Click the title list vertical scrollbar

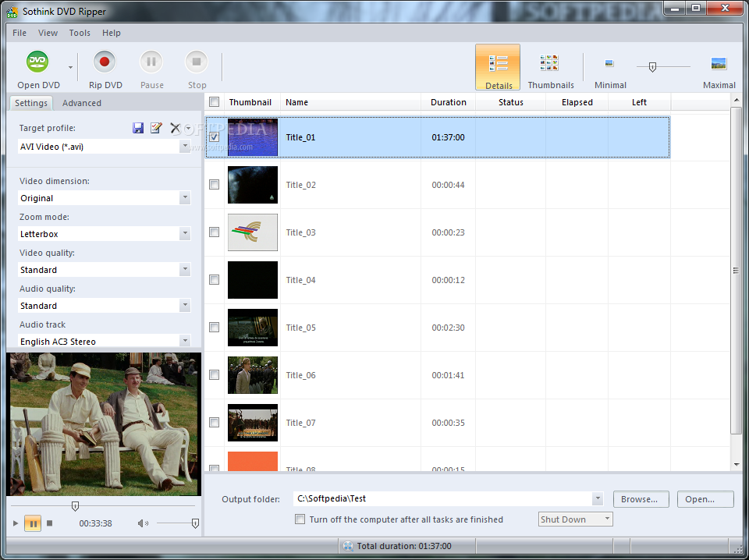pyautogui.click(x=736, y=271)
